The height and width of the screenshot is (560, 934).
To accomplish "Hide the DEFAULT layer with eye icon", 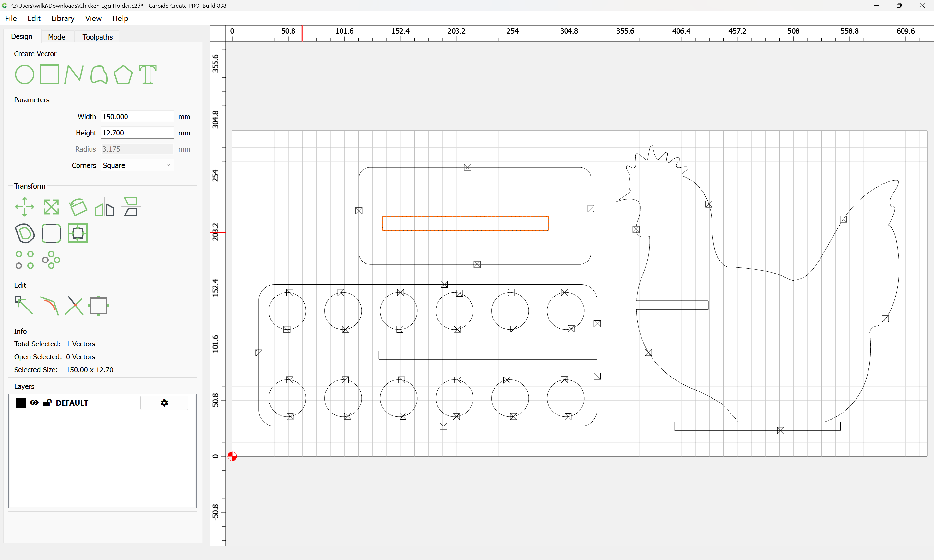I will click(x=34, y=402).
